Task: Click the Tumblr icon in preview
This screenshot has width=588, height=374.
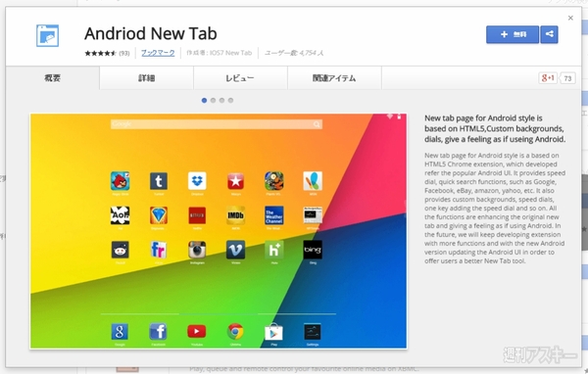Action: (159, 181)
